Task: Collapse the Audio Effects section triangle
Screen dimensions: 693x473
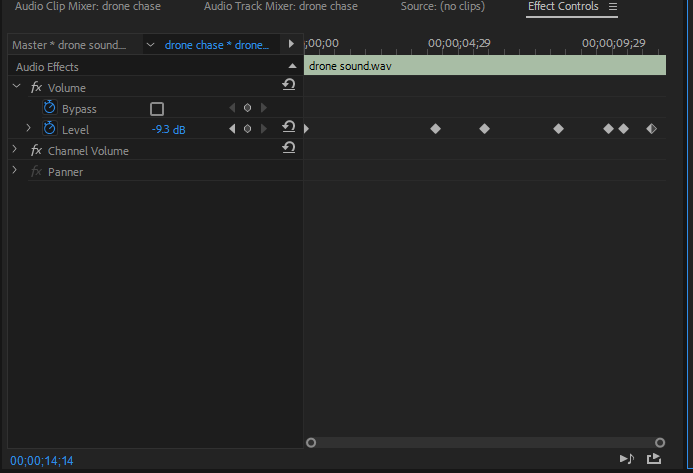Action: coord(292,66)
